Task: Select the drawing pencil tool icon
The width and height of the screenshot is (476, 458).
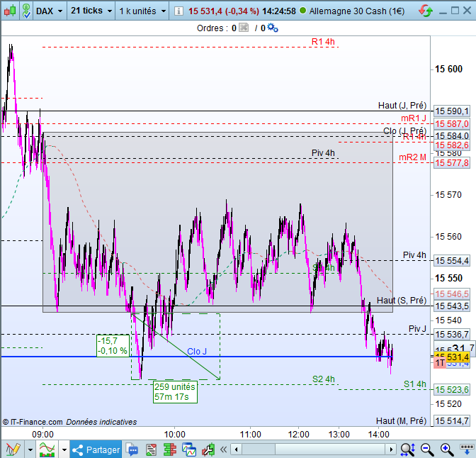Action: [13, 449]
